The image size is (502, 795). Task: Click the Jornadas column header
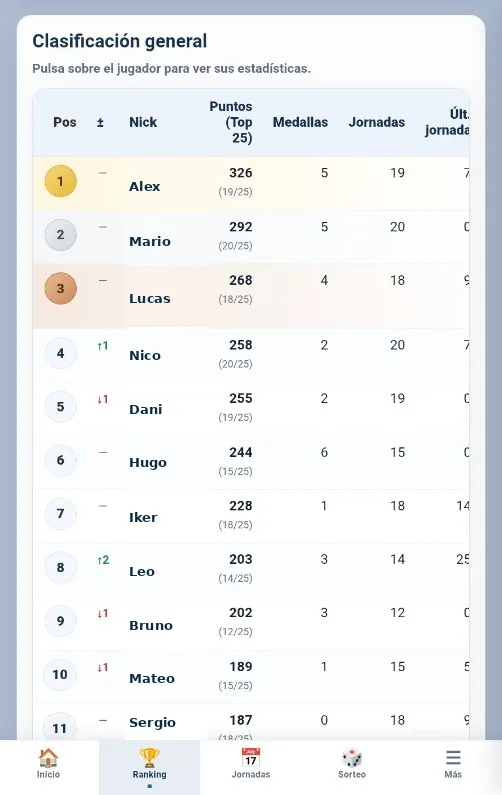tap(377, 122)
